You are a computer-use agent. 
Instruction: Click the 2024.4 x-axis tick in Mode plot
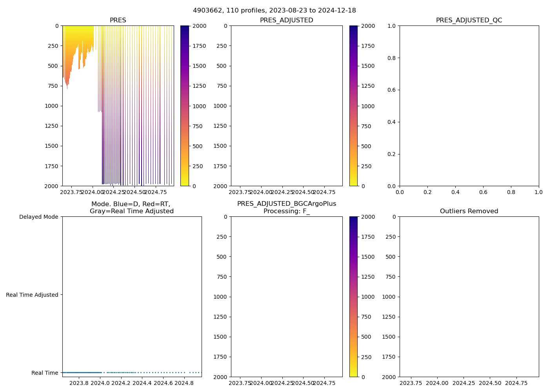pyautogui.click(x=142, y=383)
